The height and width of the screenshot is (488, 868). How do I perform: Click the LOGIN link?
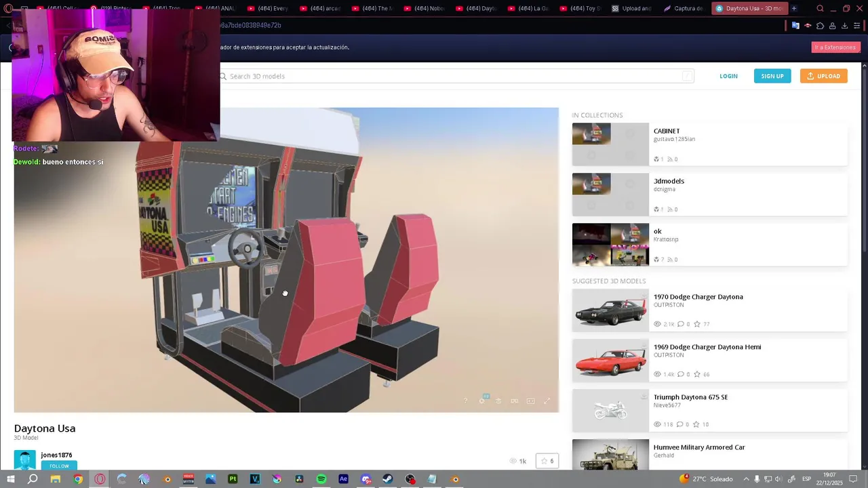[x=728, y=76]
